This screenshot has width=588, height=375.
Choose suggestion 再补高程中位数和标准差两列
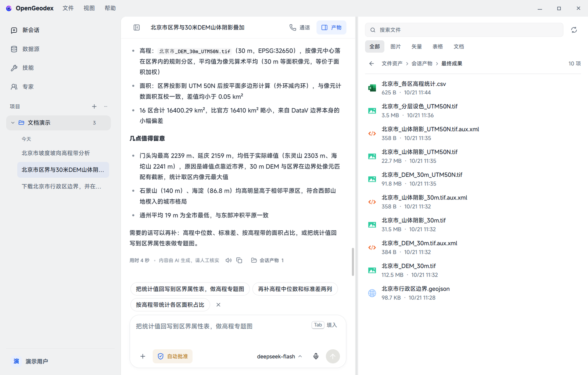tap(295, 289)
